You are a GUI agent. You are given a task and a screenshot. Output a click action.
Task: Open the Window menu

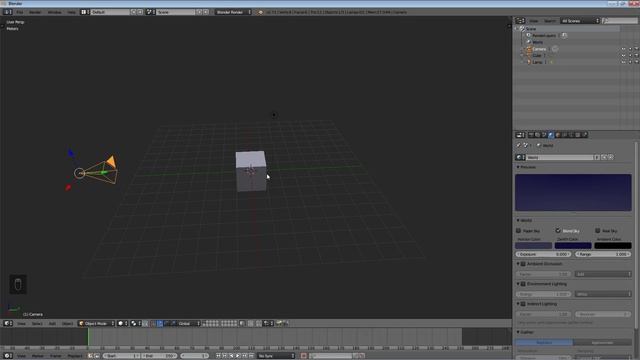[x=54, y=12]
